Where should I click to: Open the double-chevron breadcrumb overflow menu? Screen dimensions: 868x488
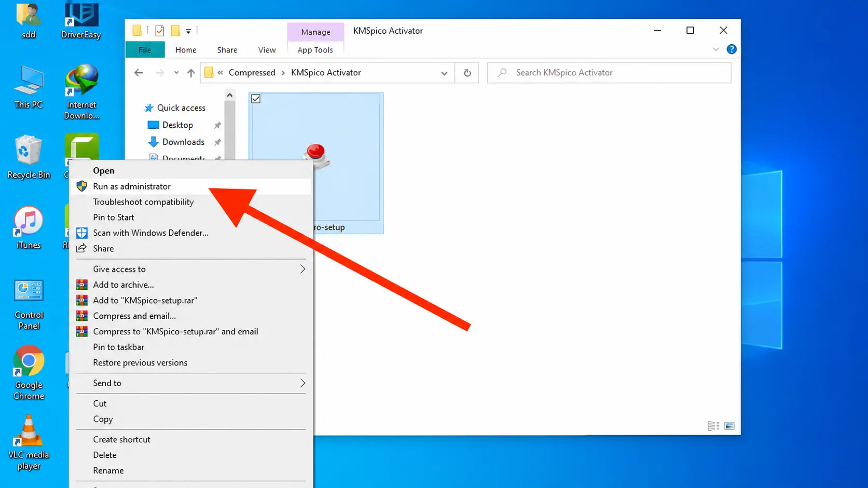[221, 73]
